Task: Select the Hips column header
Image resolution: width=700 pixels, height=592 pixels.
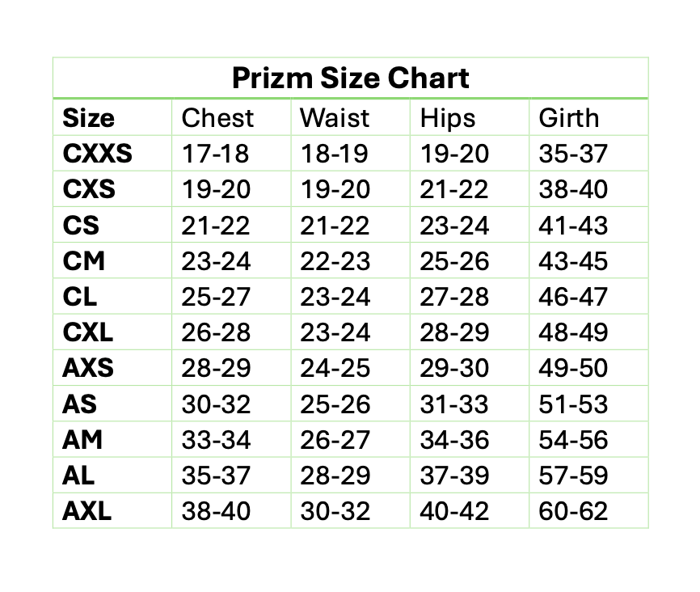Action: (448, 118)
